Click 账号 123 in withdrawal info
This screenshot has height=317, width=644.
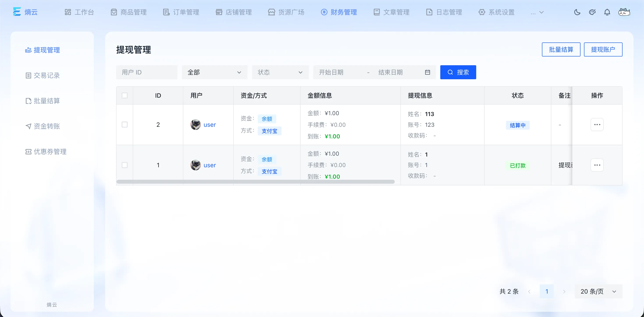tap(421, 125)
